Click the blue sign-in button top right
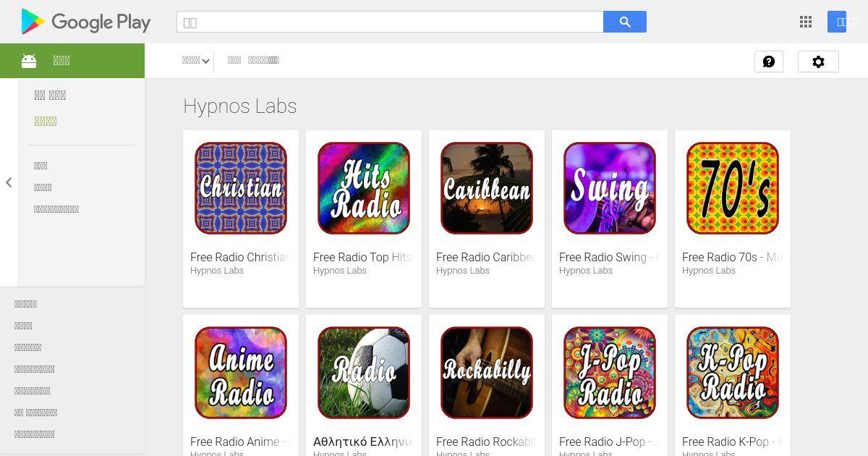 pos(847,22)
